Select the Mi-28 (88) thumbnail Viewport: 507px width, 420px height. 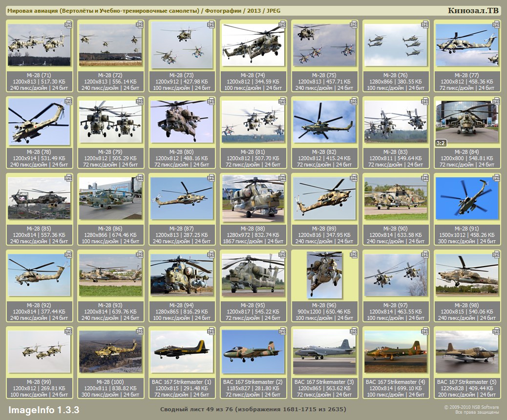click(x=253, y=198)
